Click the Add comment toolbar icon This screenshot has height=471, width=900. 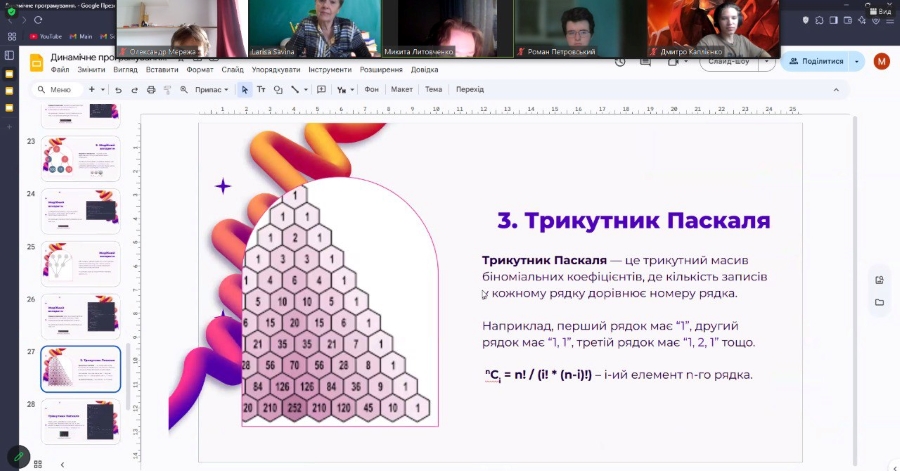coord(321,89)
